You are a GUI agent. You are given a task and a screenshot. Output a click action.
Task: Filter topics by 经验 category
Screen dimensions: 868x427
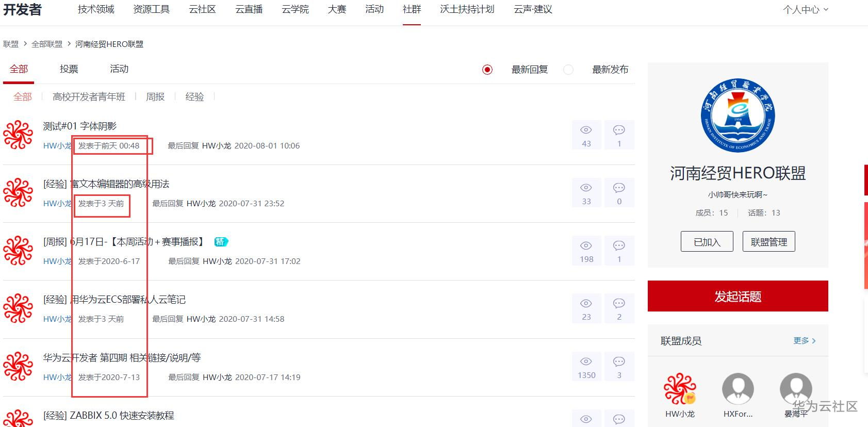click(194, 96)
